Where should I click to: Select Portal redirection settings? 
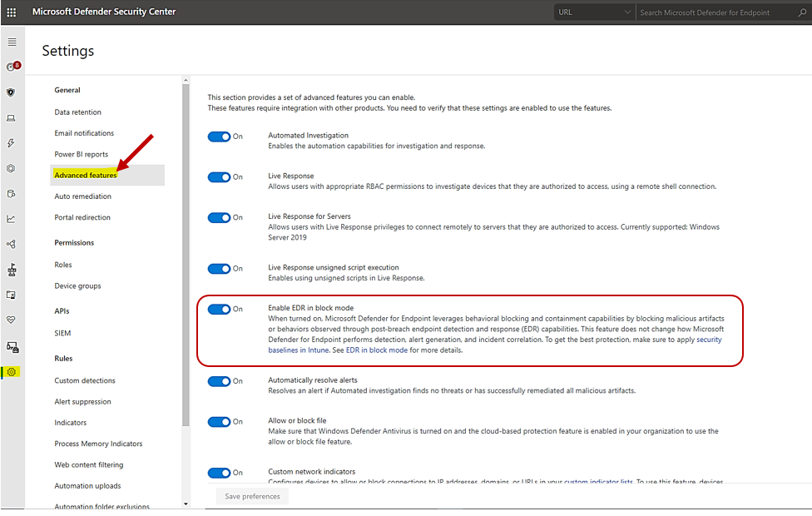82,217
